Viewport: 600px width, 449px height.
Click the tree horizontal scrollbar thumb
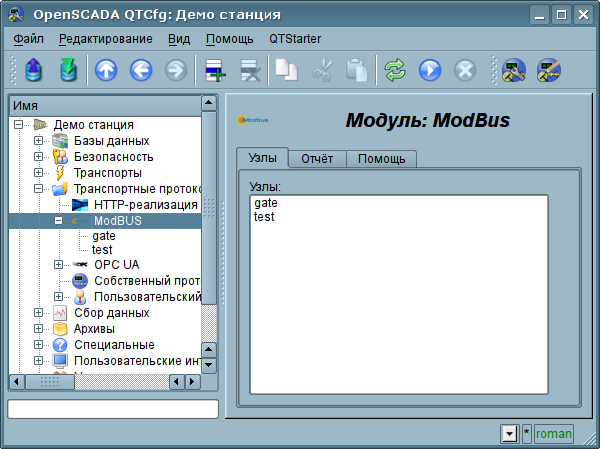(x=50, y=382)
